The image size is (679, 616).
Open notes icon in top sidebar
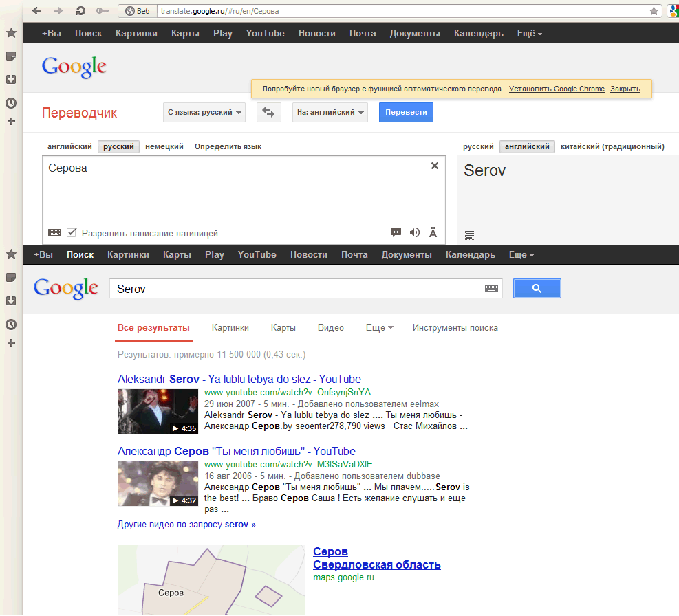(11, 56)
